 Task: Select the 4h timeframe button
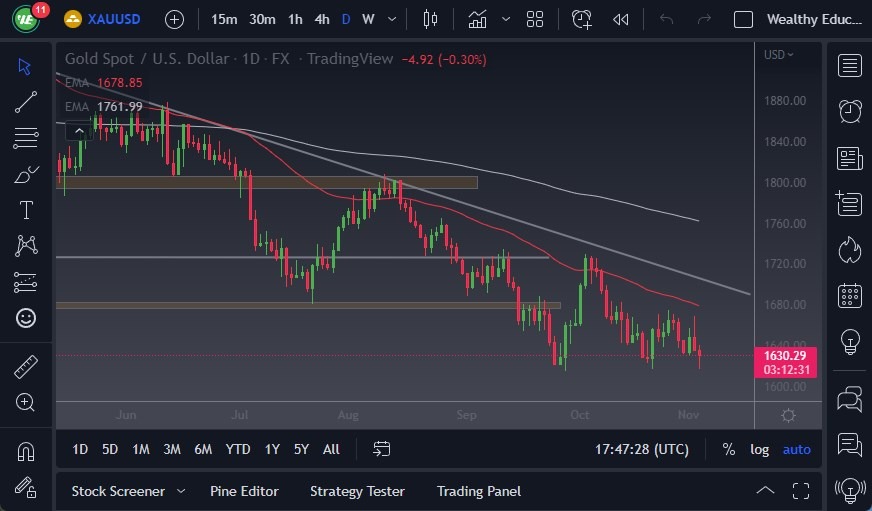pos(321,19)
